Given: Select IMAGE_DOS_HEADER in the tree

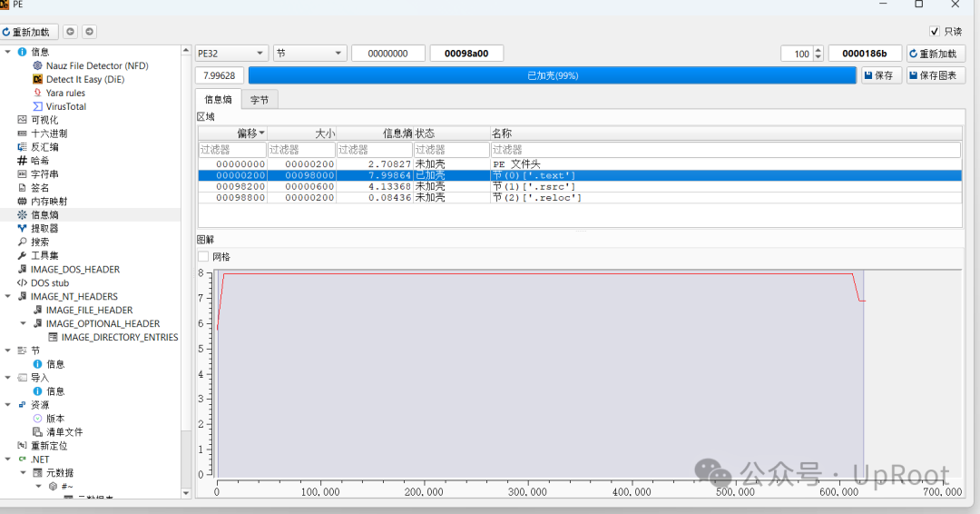Looking at the screenshot, I should click(x=68, y=270).
